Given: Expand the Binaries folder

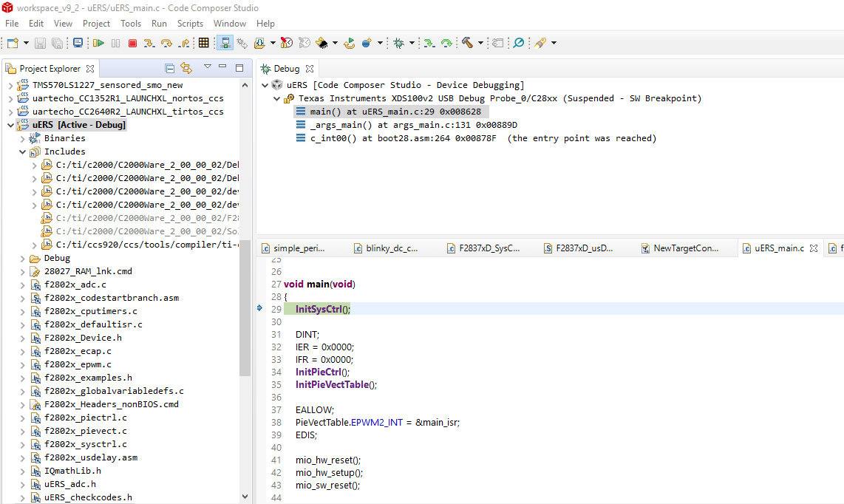Looking at the screenshot, I should [x=22, y=138].
